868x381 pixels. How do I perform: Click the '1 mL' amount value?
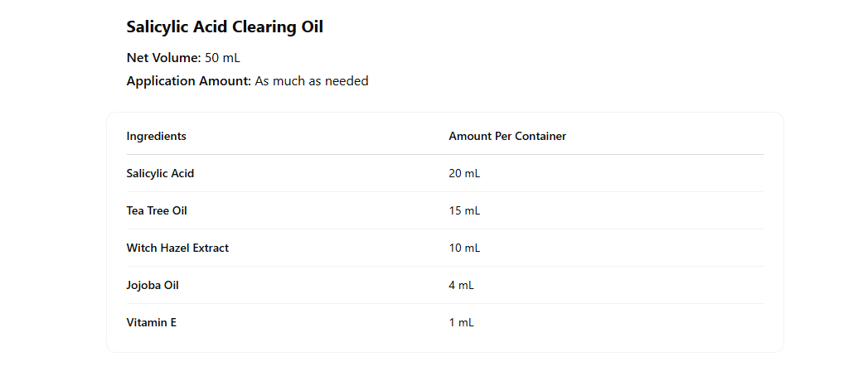[x=461, y=323]
